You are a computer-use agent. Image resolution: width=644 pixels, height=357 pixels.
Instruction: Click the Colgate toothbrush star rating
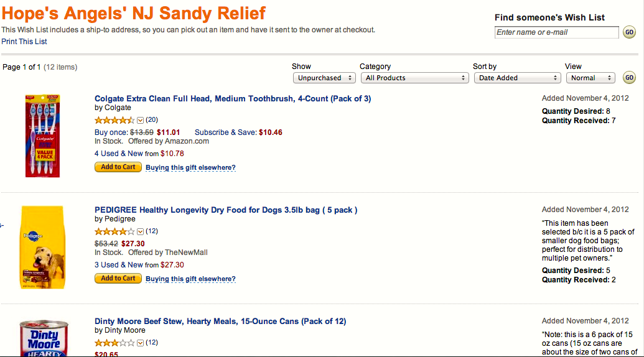114,120
